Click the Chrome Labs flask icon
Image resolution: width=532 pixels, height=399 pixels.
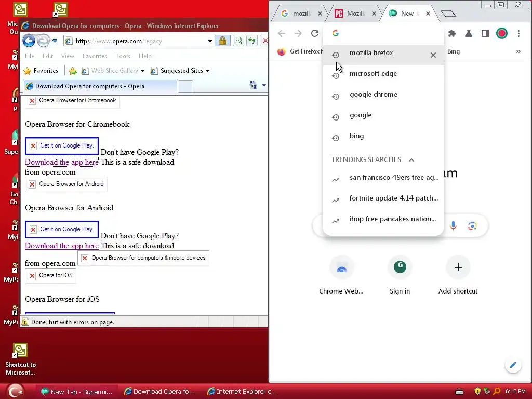coord(469,33)
